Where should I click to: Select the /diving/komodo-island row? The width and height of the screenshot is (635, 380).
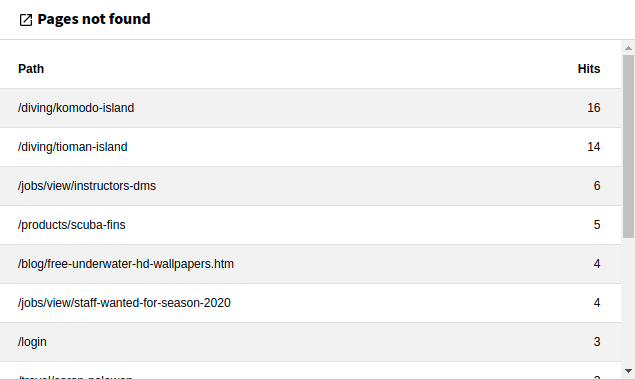[310, 108]
